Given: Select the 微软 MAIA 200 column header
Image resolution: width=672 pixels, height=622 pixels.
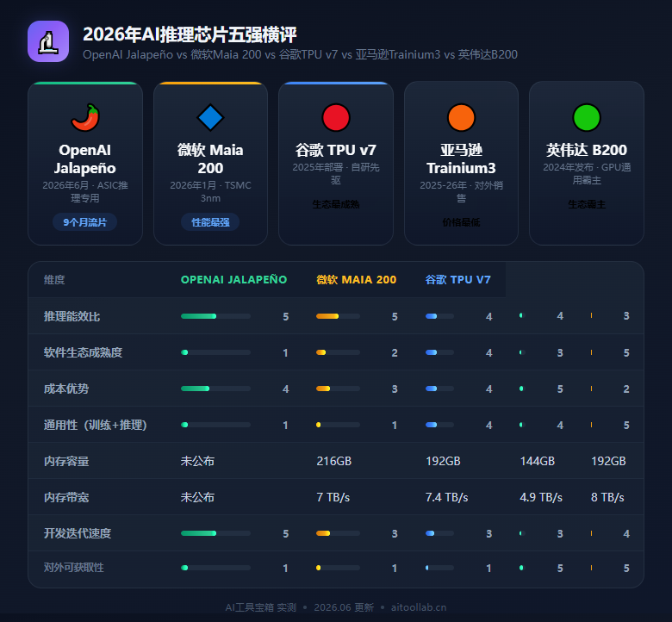Looking at the screenshot, I should pyautogui.click(x=357, y=279).
